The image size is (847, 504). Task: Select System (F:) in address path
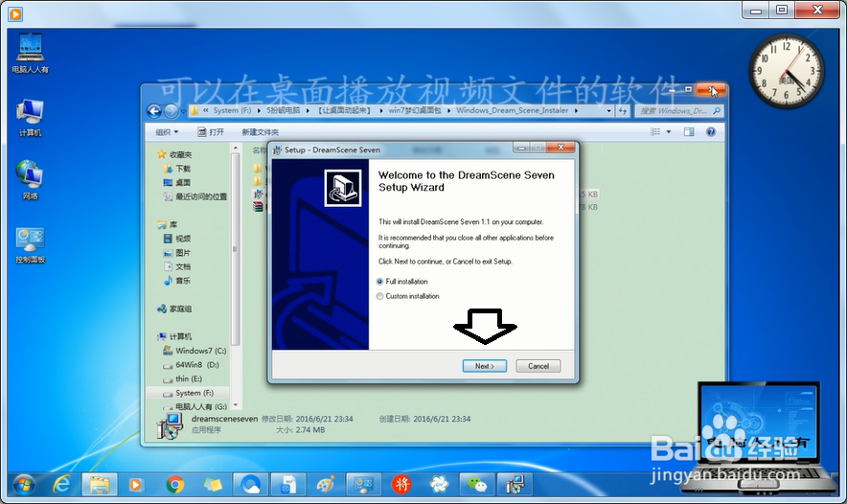click(x=232, y=110)
